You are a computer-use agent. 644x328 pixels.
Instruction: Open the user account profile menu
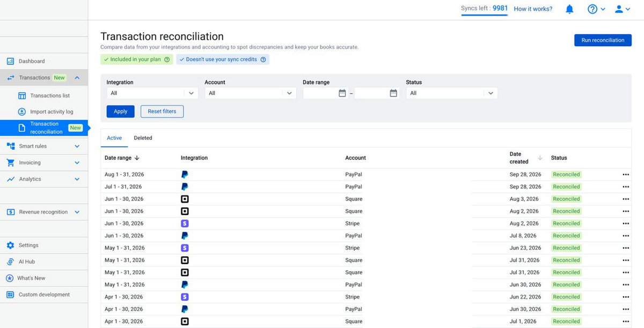[623, 9]
